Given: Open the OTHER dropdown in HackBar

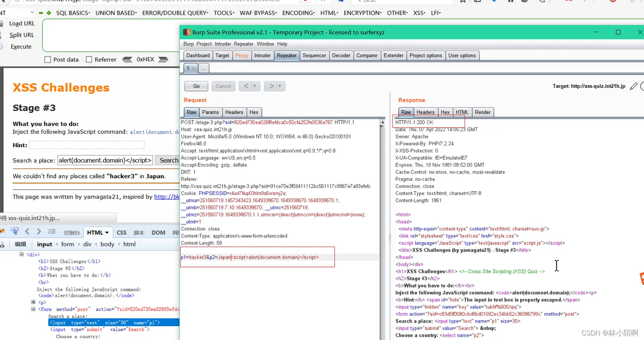Looking at the screenshot, I should pyautogui.click(x=397, y=13).
